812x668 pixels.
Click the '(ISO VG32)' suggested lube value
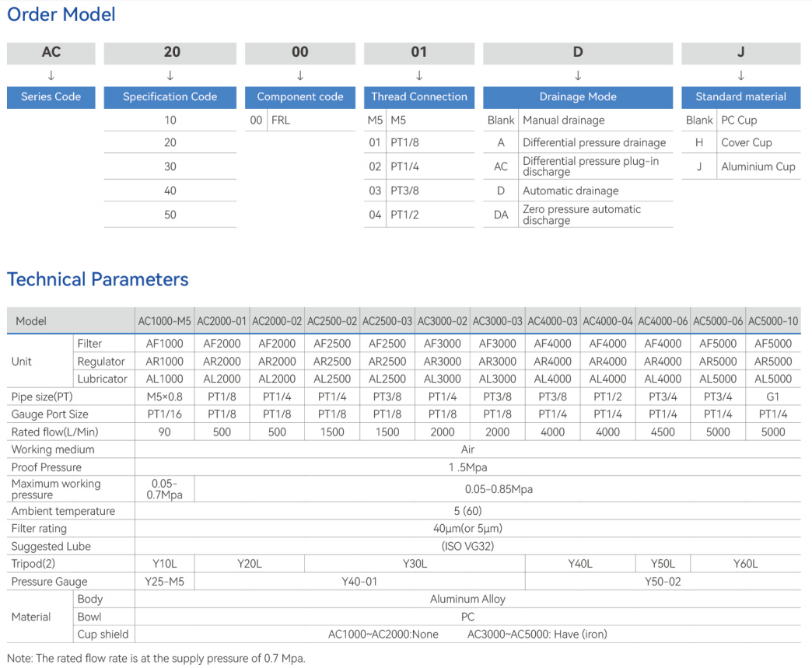(x=467, y=547)
